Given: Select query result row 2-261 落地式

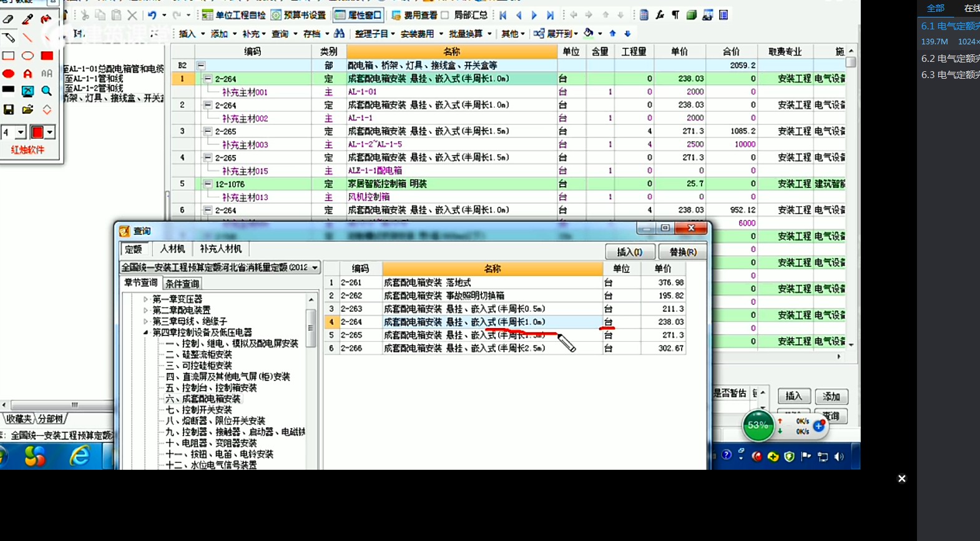Looking at the screenshot, I should (x=504, y=282).
